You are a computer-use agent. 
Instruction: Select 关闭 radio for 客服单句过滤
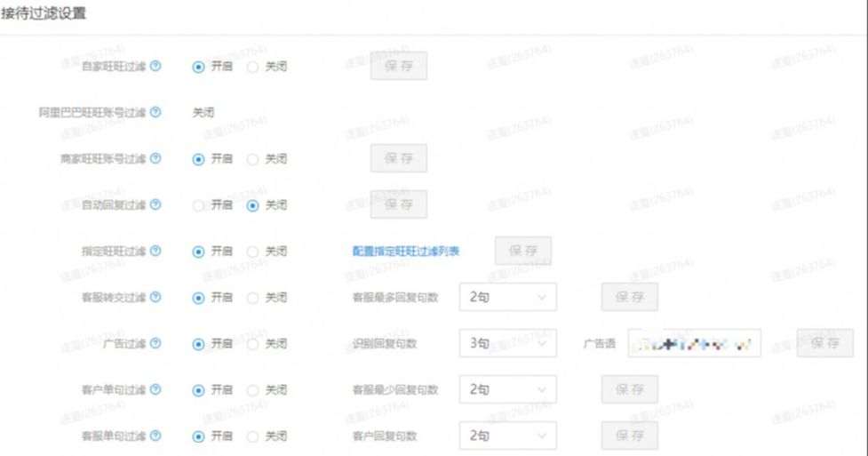(252, 436)
